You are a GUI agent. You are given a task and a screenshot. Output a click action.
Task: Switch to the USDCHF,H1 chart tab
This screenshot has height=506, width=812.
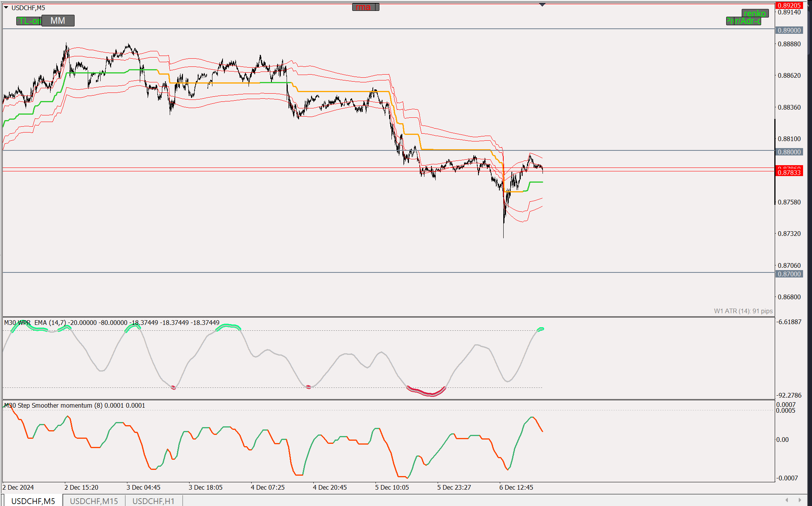[153, 501]
